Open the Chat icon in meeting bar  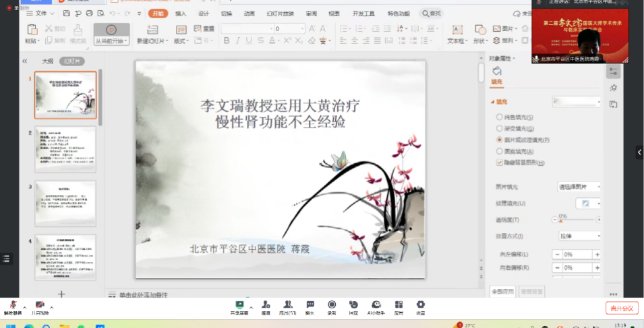pos(310,305)
